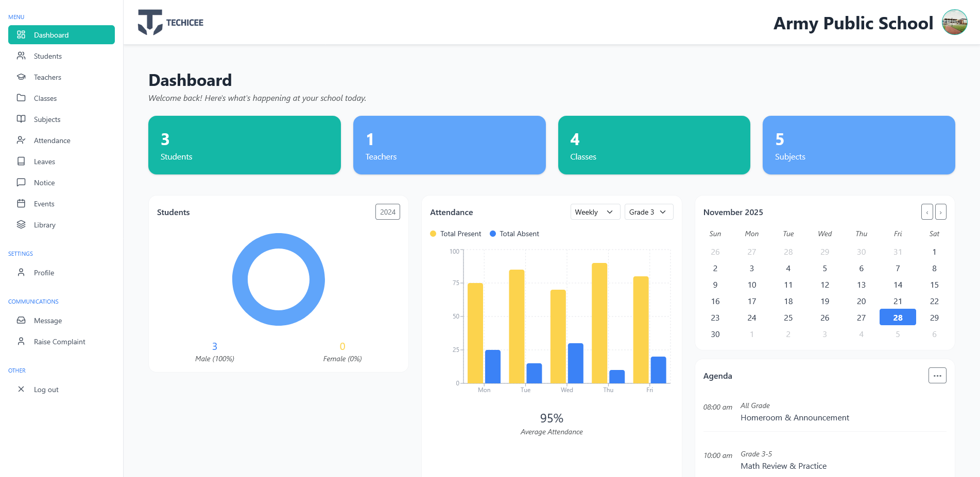
Task: Open the Subjects section
Action: (x=46, y=119)
